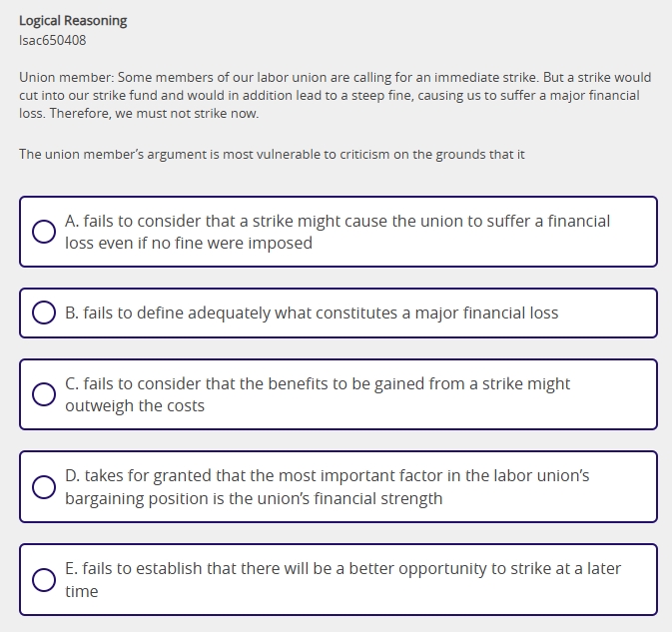
Task: Click the 'Union member:' passage opening
Action: tap(64, 77)
